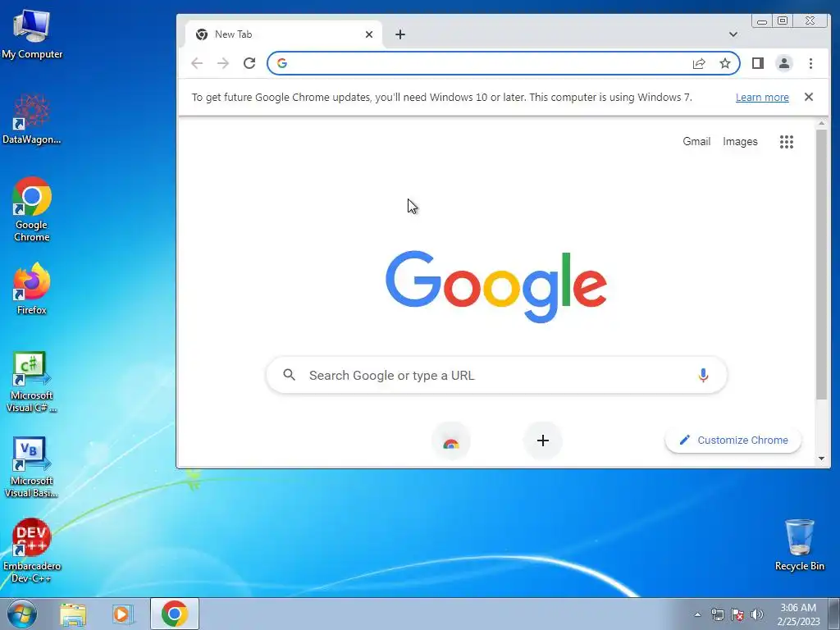This screenshot has width=840, height=630.
Task: Open the Chrome Web Store shortcut
Action: (x=451, y=441)
